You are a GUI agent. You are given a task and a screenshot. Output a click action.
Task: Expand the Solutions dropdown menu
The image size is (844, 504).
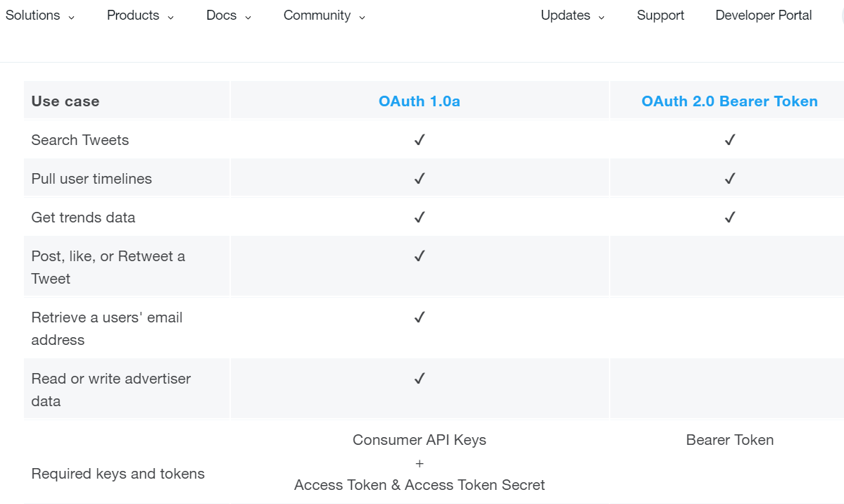click(x=40, y=15)
